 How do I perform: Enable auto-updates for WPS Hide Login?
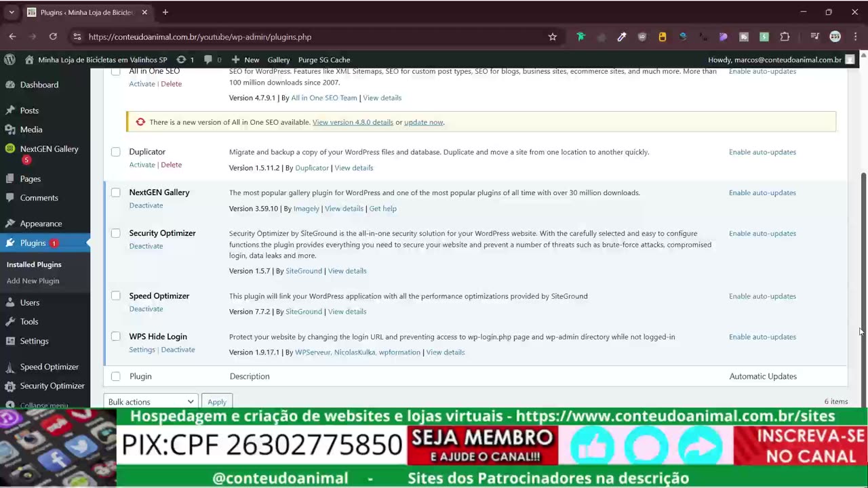pyautogui.click(x=762, y=337)
